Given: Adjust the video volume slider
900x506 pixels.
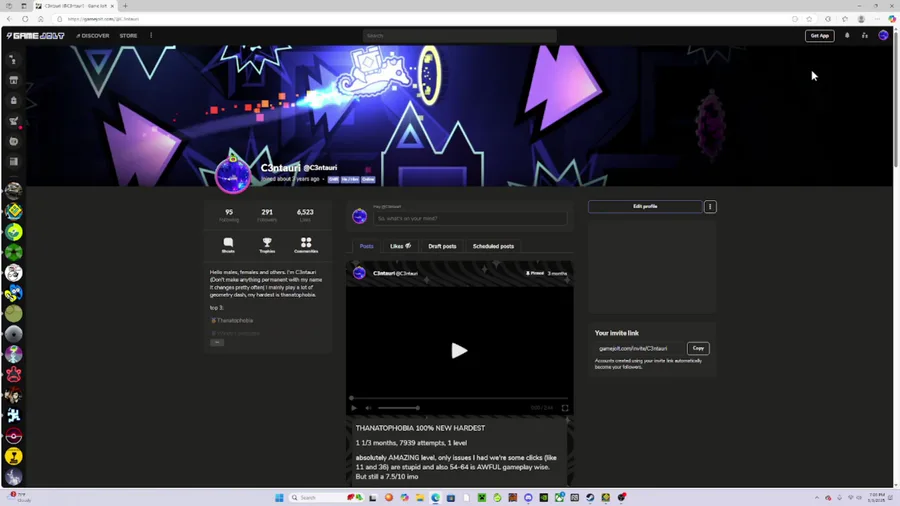Looking at the screenshot, I should (398, 408).
